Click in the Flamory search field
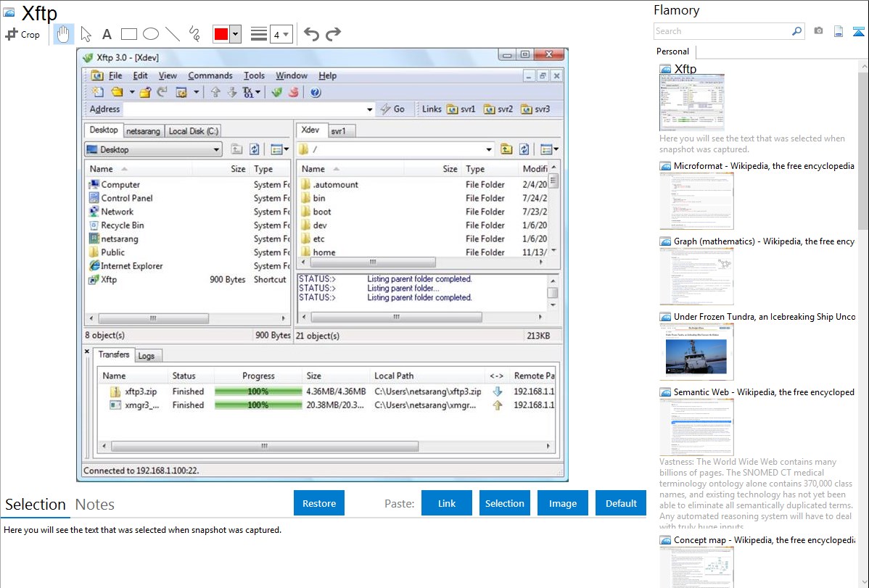Viewport: 869px width, 588px height. (x=722, y=31)
